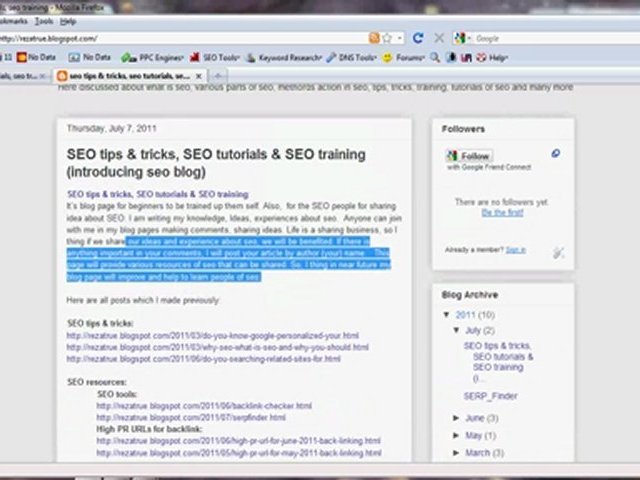Open the Tools menu

[x=43, y=20]
